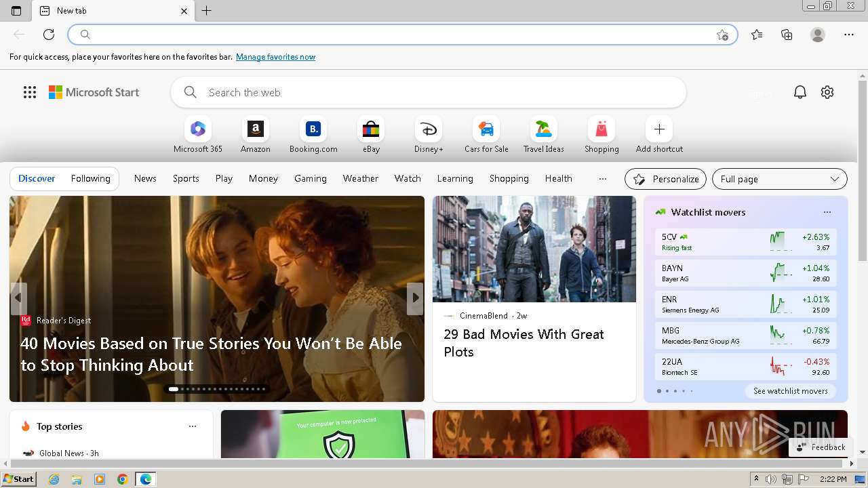This screenshot has height=488, width=868.
Task: Click the page vertical scrollbar
Action: [x=863, y=171]
